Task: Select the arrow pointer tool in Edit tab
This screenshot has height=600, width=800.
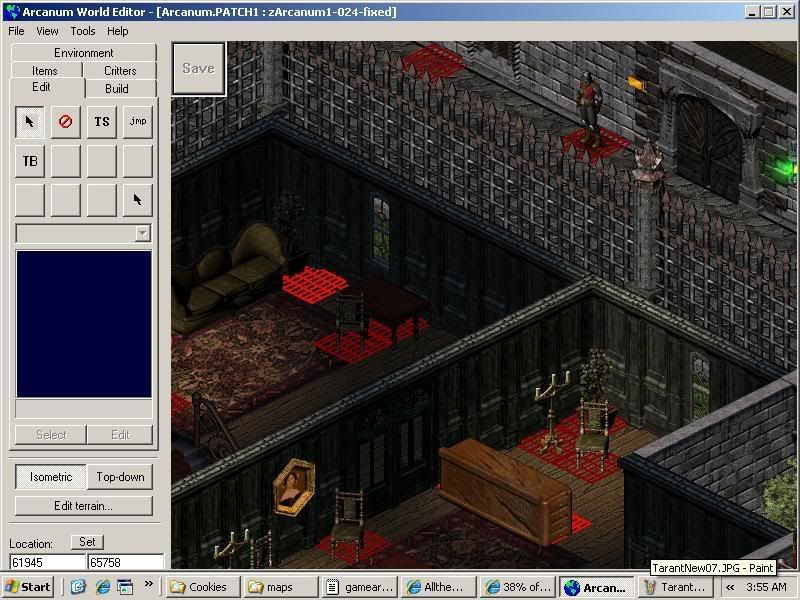Action: (30, 122)
